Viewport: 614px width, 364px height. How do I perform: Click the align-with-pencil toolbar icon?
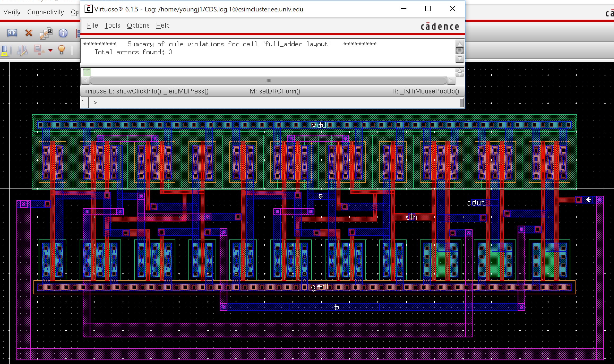coord(22,50)
